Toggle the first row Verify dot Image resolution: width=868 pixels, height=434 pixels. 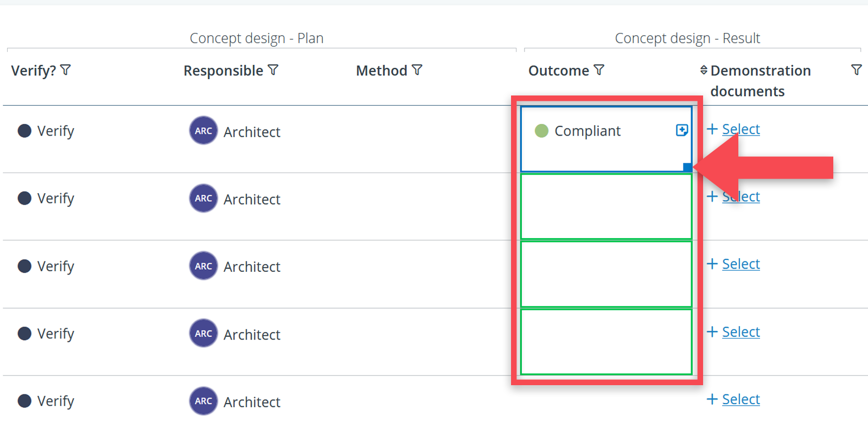[24, 131]
